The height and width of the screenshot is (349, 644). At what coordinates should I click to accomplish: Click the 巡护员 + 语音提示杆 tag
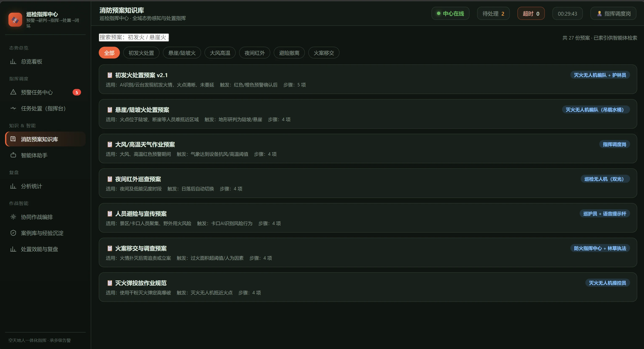[x=605, y=214]
